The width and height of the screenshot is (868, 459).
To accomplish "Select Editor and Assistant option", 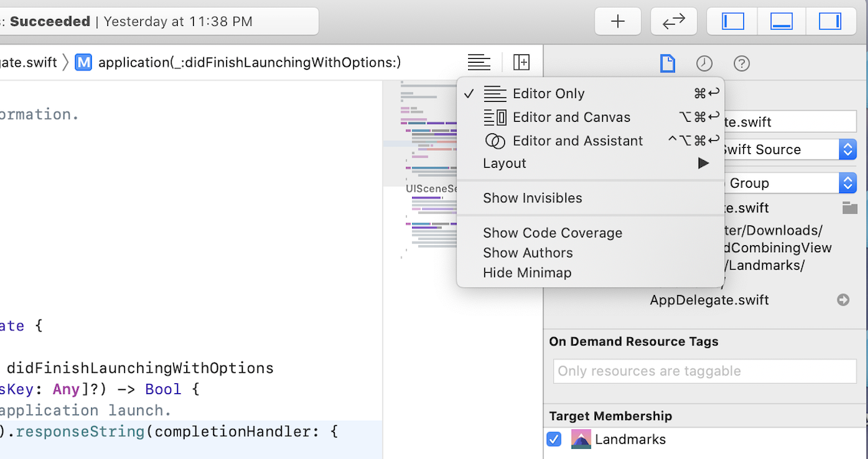I will (577, 141).
